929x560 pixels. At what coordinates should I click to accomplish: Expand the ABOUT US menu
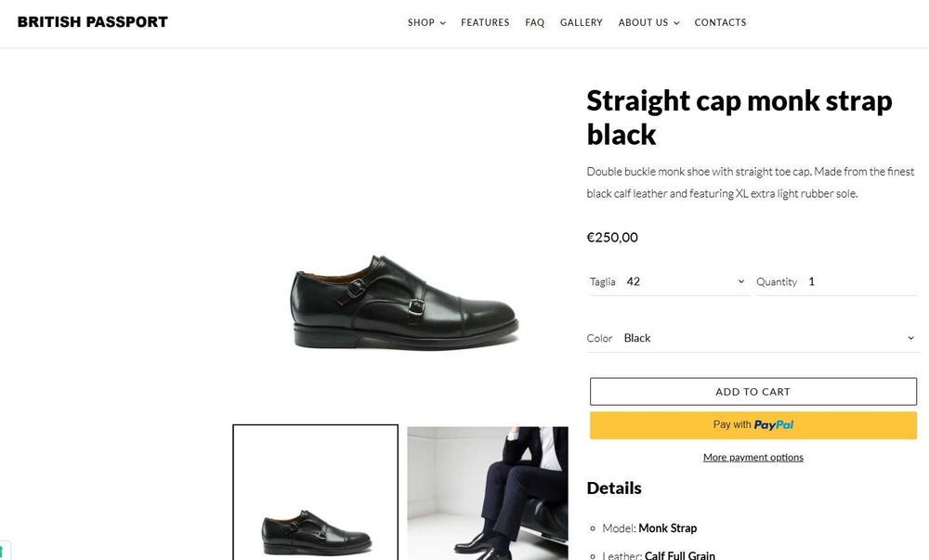[648, 22]
